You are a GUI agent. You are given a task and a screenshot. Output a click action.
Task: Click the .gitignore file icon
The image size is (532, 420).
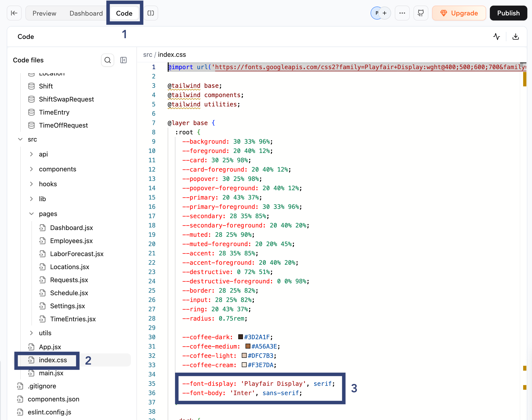coord(20,386)
